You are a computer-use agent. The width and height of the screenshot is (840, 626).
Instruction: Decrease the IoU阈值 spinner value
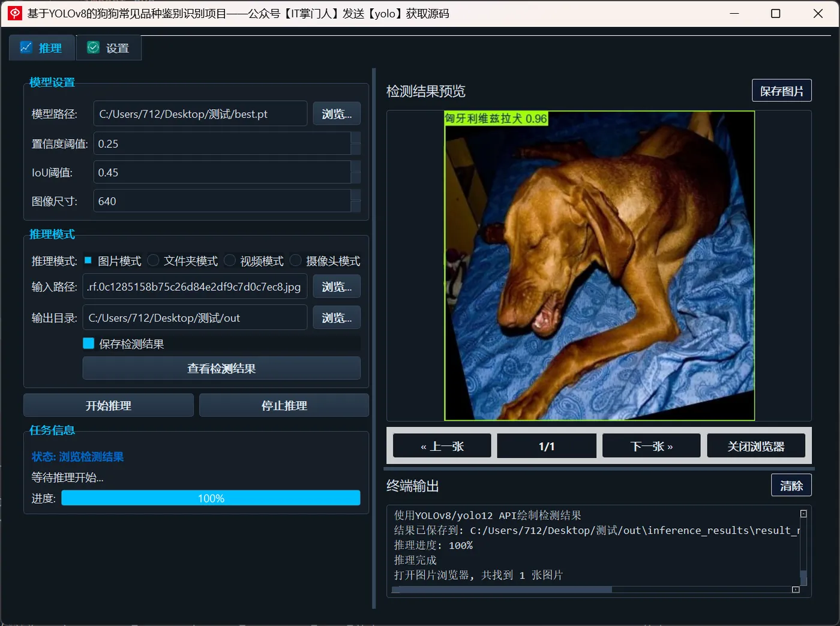pyautogui.click(x=356, y=178)
